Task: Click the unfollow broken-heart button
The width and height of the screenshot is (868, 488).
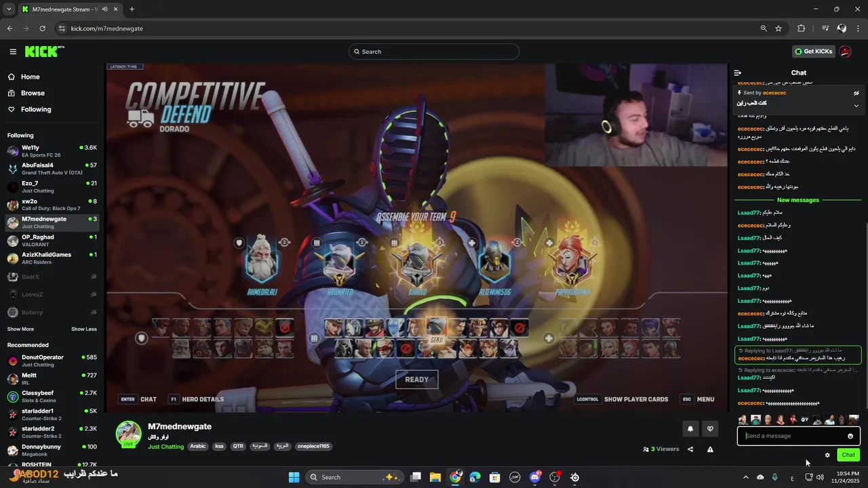Action: click(710, 428)
